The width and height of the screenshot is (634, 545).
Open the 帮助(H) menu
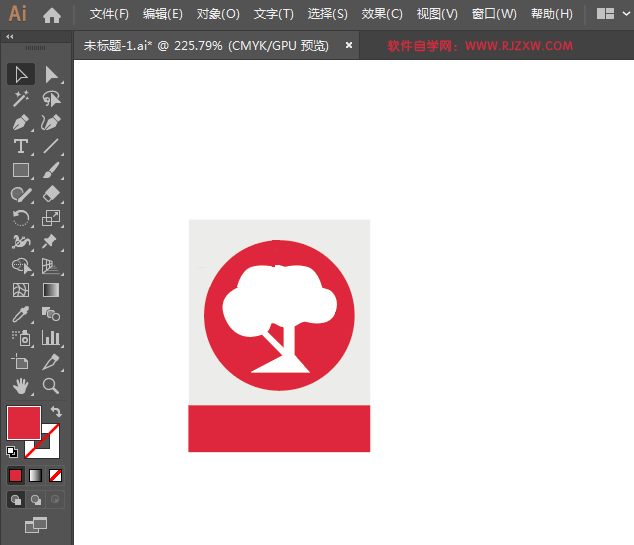pos(552,14)
